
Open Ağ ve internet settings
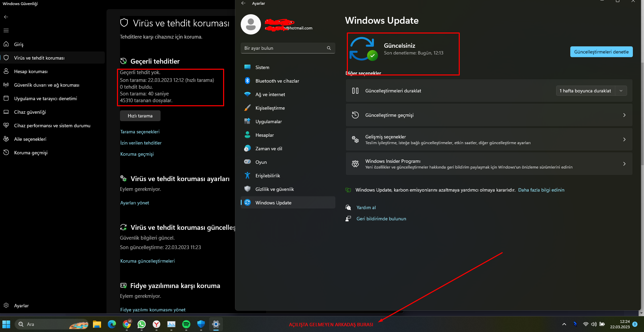288,94
